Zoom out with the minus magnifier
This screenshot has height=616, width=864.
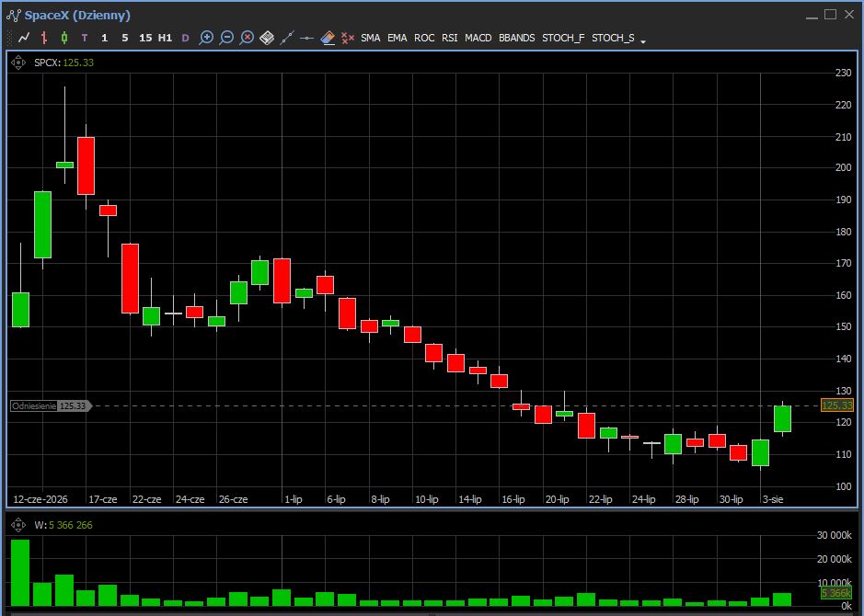click(x=226, y=38)
